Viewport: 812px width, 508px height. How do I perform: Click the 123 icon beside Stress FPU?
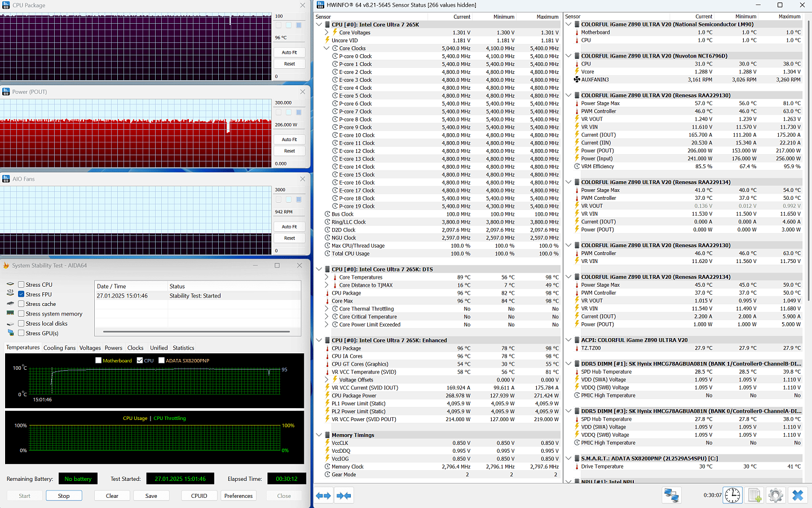10,294
